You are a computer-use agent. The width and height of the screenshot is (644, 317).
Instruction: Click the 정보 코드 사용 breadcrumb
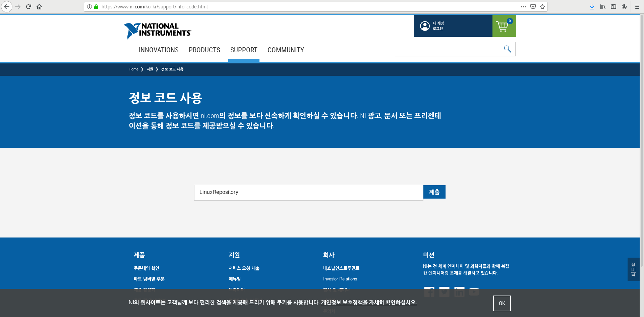172,69
